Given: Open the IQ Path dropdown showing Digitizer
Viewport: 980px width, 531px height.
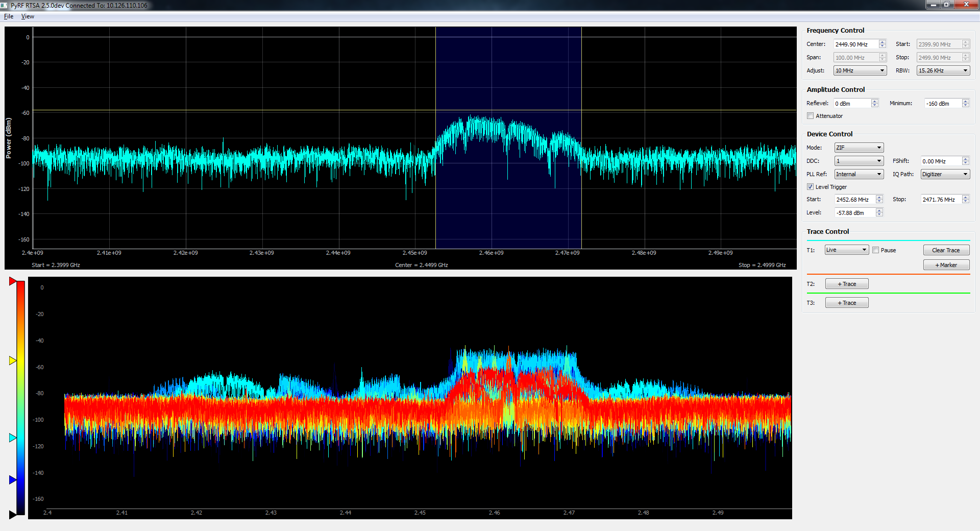Looking at the screenshot, I should pos(944,174).
